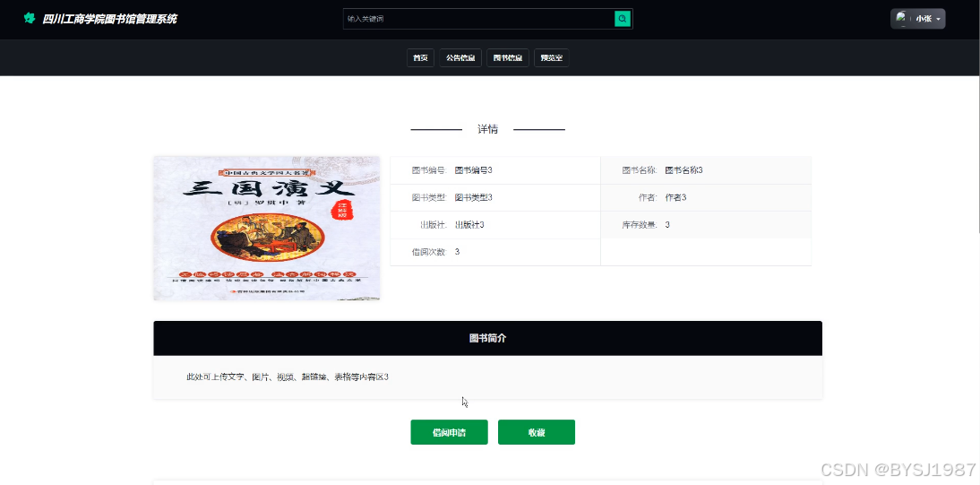The image size is (980, 485).
Task: Click the user avatar image beside 小张
Action: coord(901,18)
